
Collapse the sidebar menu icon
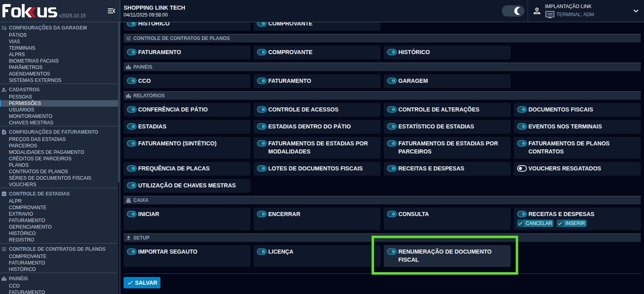pos(112,11)
